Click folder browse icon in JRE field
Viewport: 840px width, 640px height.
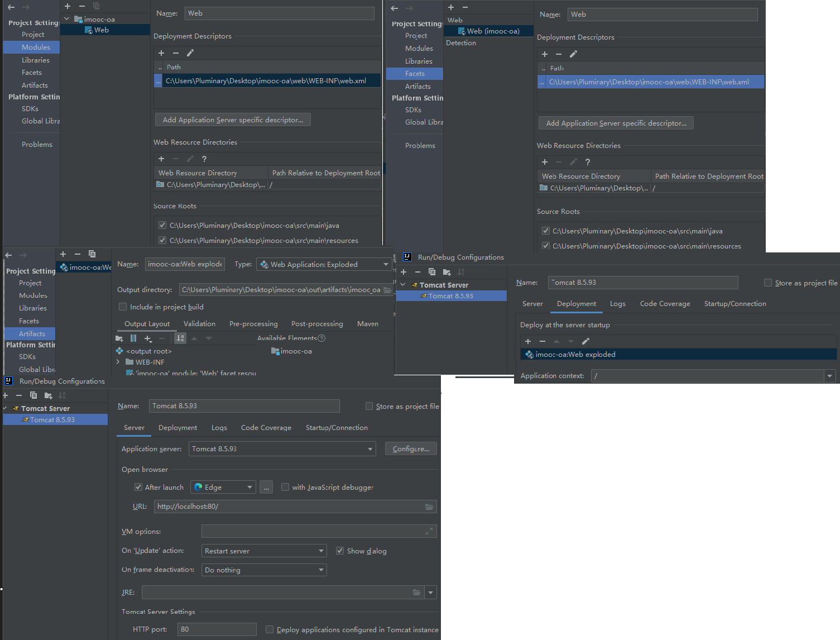(x=417, y=593)
